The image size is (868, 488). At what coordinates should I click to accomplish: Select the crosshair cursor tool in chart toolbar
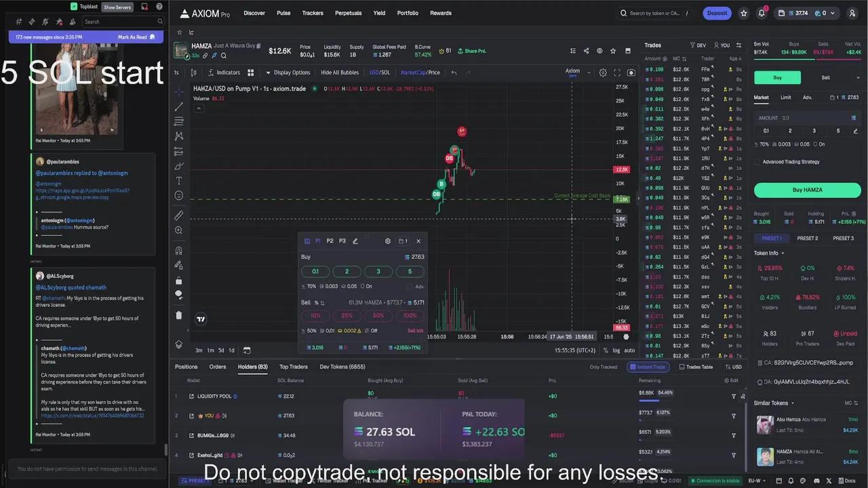click(179, 92)
